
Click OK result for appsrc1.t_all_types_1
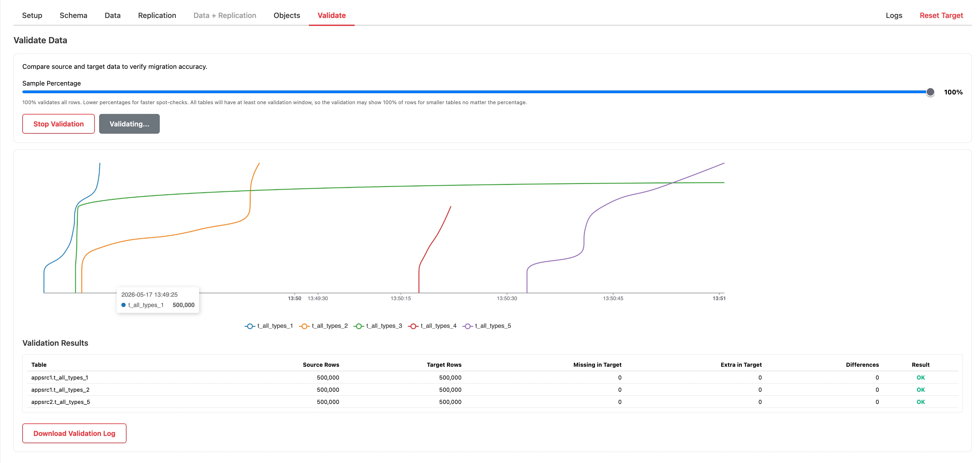[x=920, y=377]
